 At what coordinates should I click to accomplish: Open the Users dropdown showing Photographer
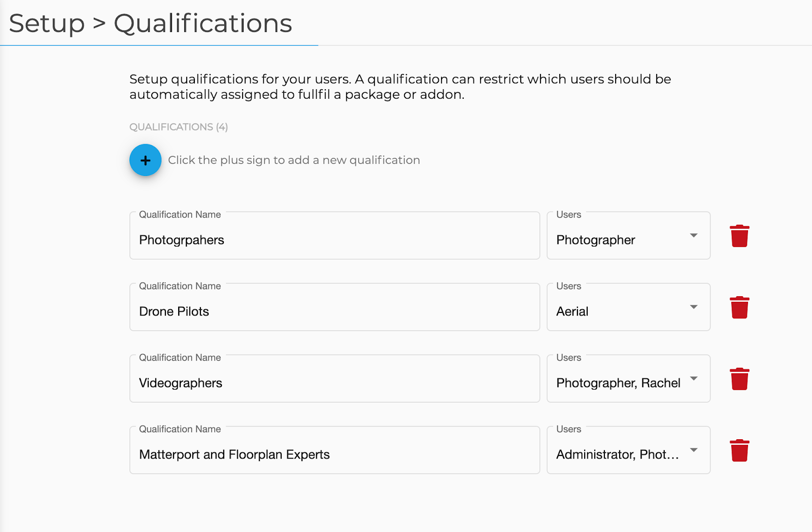(x=628, y=236)
